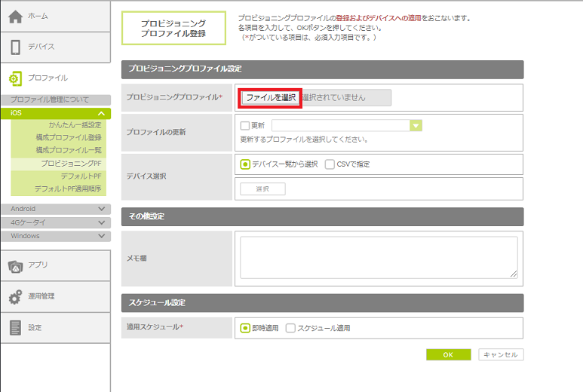583x392 pixels.
Task: Expand the Android section
Action: click(x=102, y=209)
